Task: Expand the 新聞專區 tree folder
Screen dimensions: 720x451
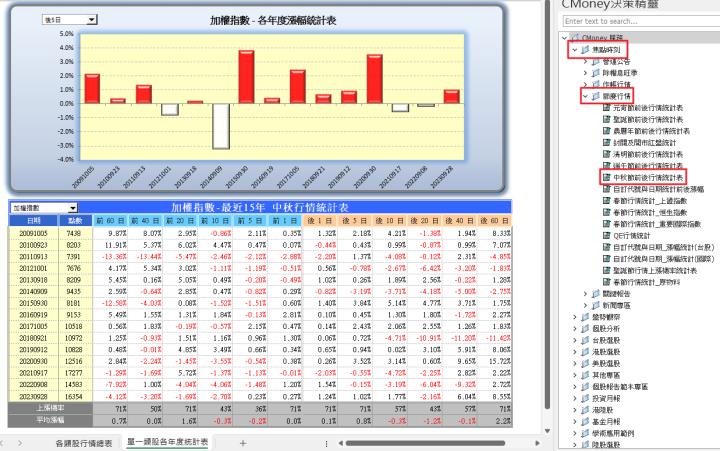Action: [x=585, y=305]
